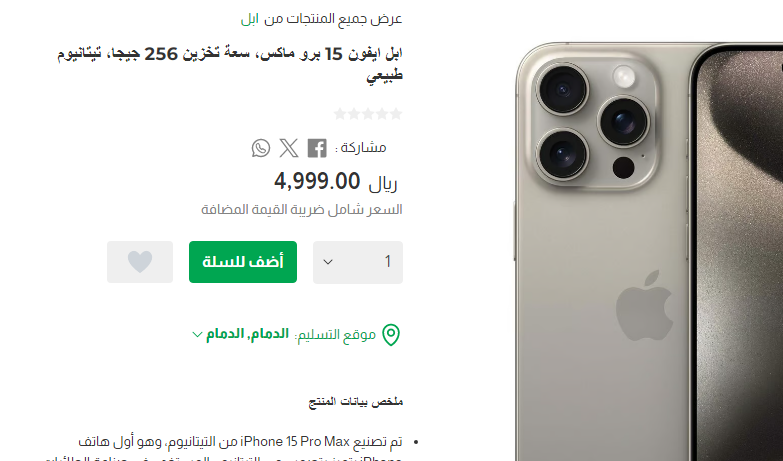The image size is (783, 461).
Task: Share the product on X
Action: (289, 148)
